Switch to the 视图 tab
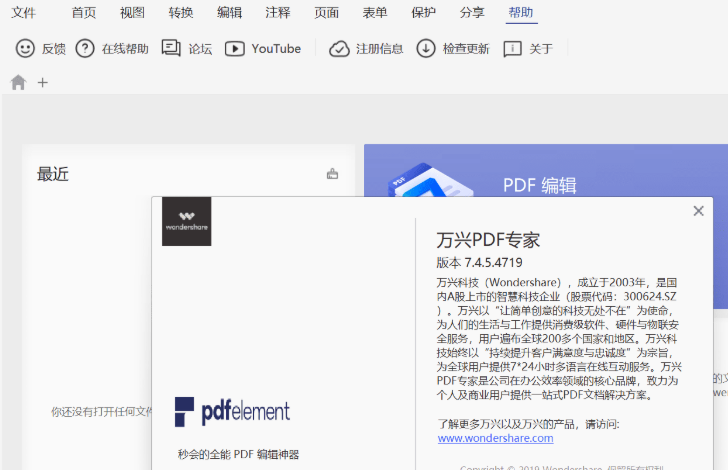 (x=132, y=13)
